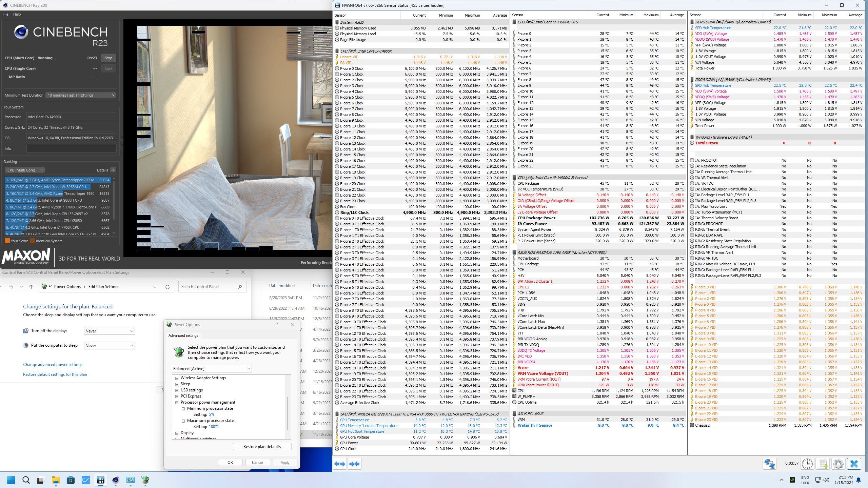868x488 pixels.
Task: Click the WHEA Total Errors sensor row icon
Action: (x=692, y=143)
